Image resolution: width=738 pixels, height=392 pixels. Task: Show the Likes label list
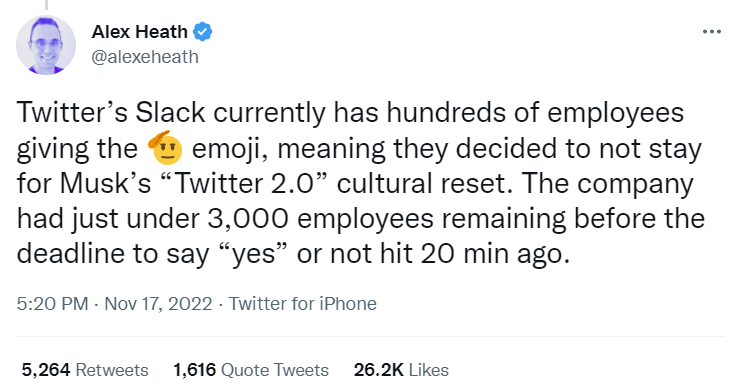click(429, 370)
